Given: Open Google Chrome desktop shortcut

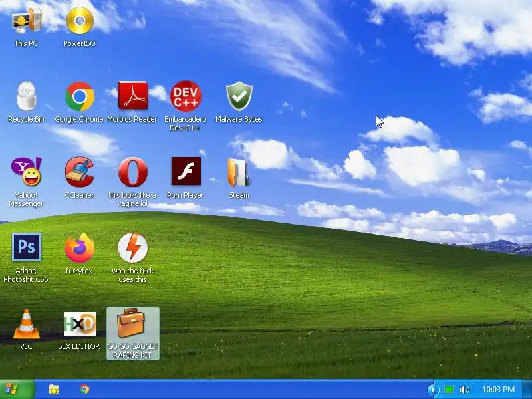Looking at the screenshot, I should tap(80, 96).
